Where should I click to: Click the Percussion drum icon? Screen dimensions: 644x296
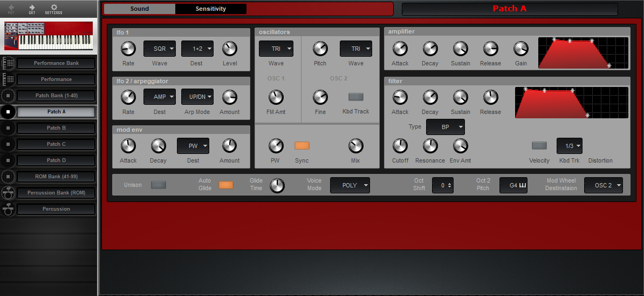coord(8,209)
